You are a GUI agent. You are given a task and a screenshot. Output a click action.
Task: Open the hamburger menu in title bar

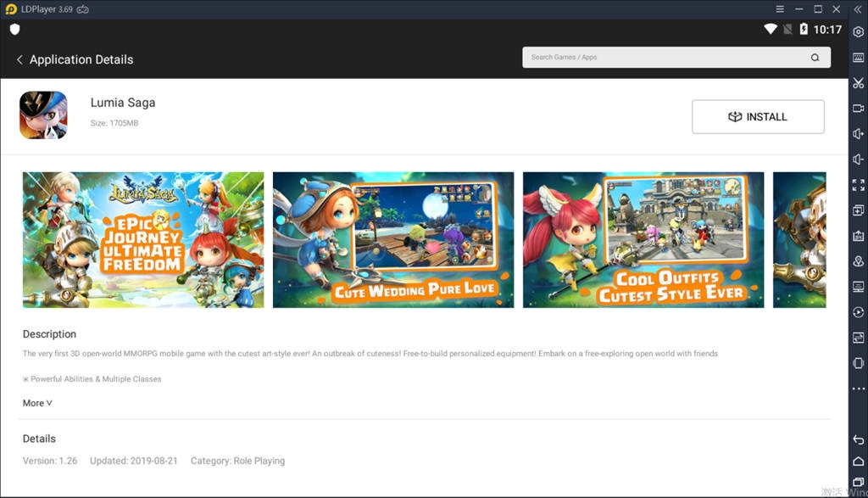[779, 9]
